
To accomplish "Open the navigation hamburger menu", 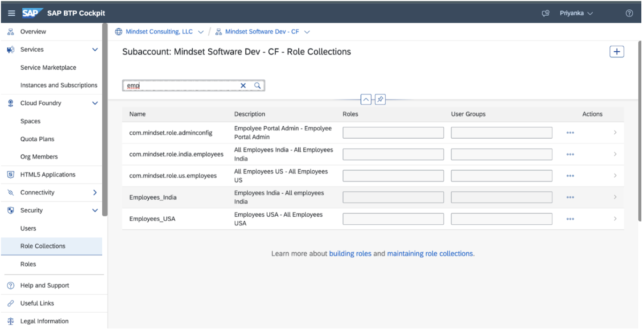I will [12, 12].
